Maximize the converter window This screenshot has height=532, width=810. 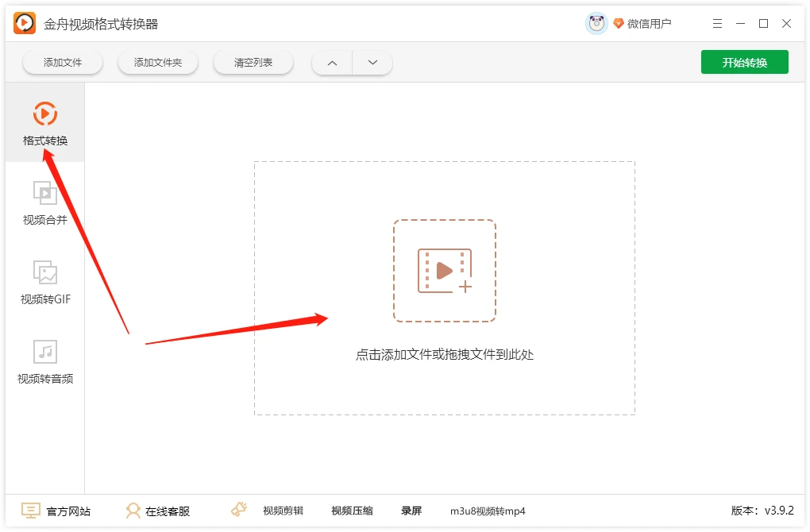[763, 24]
